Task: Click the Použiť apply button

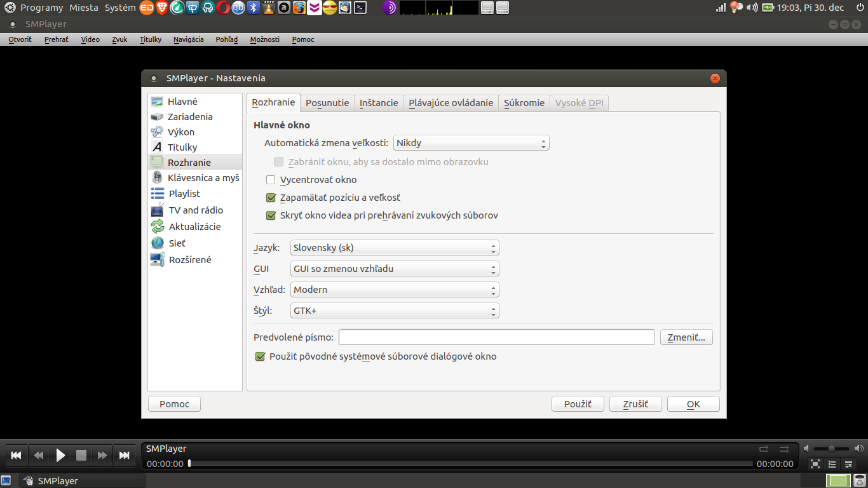Action: 578,404
